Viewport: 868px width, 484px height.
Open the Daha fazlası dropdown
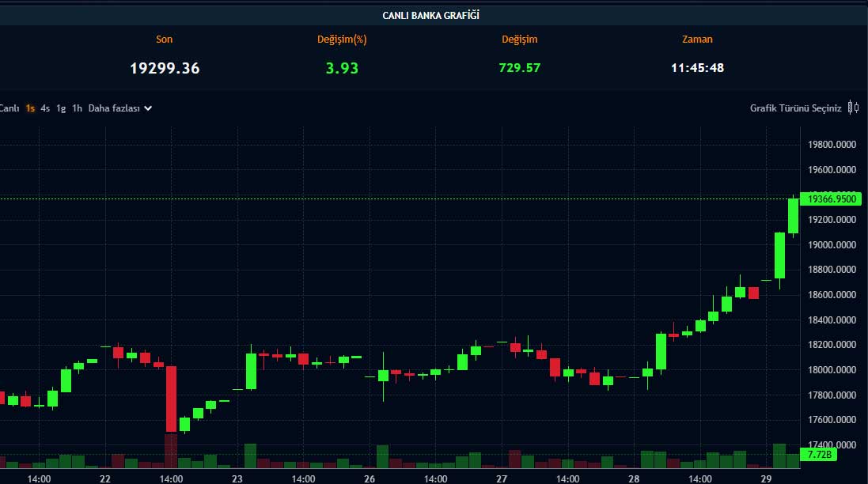tap(114, 108)
